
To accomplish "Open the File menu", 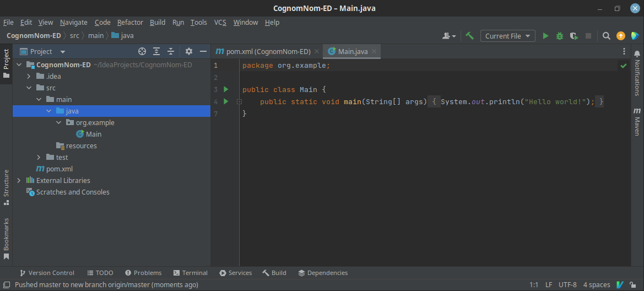I will pos(8,22).
